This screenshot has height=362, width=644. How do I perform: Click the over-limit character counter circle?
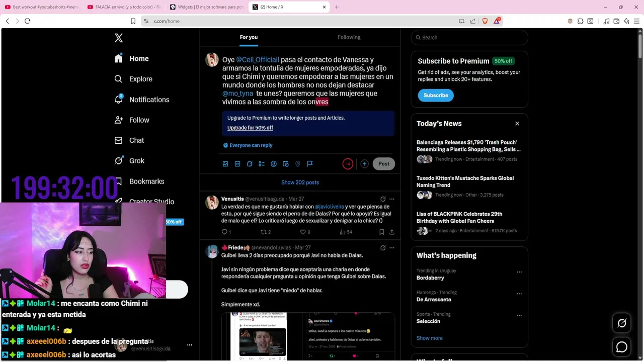[x=348, y=164]
